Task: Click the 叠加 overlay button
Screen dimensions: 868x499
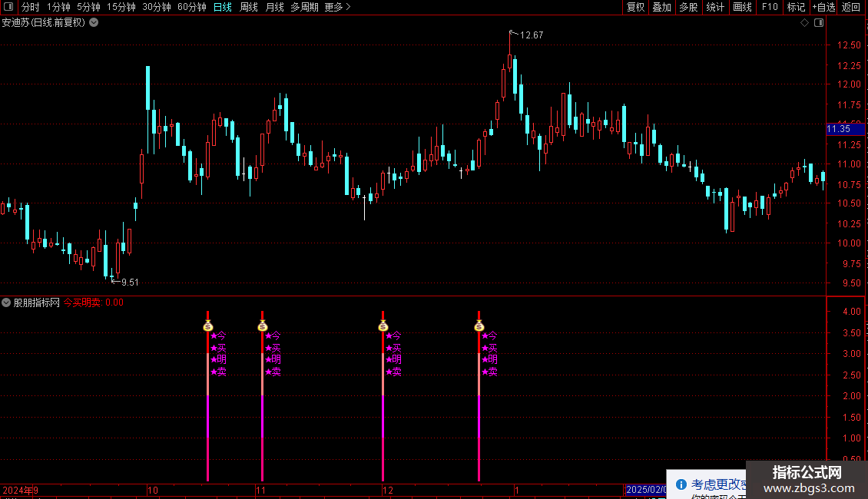Action: (x=661, y=7)
